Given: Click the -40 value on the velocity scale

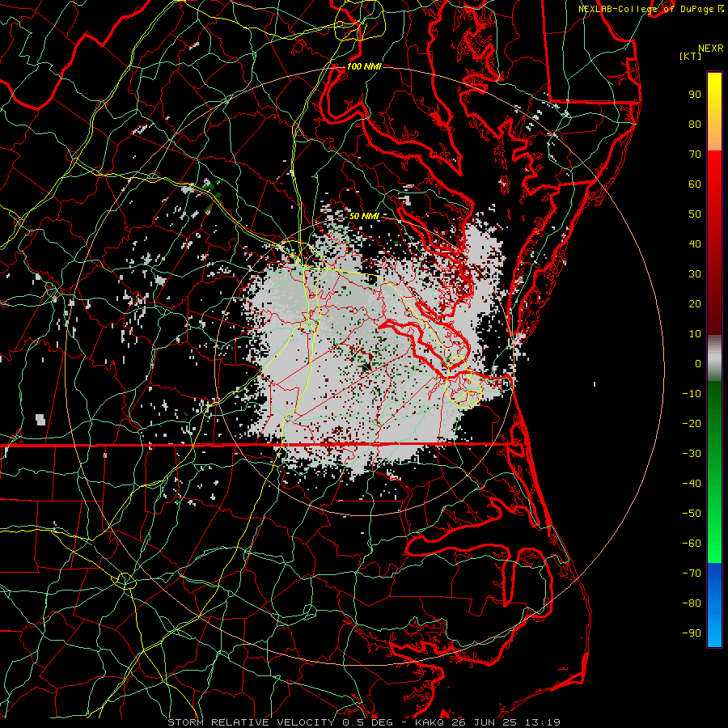Looking at the screenshot, I should click(x=692, y=484).
